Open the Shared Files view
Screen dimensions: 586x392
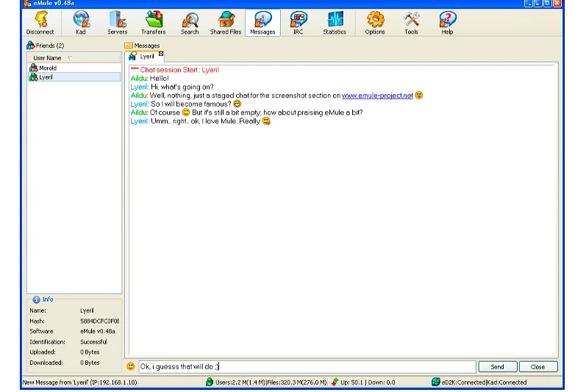pyautogui.click(x=226, y=23)
